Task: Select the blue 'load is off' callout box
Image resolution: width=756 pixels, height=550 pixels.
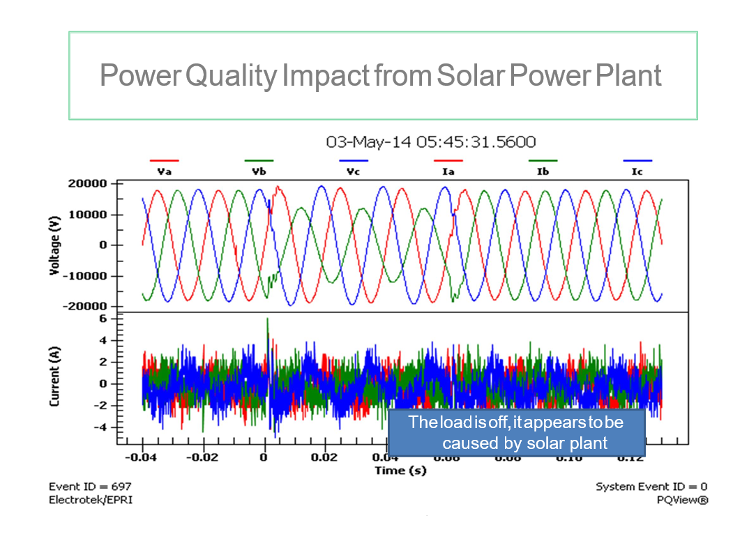Action: coord(516,432)
